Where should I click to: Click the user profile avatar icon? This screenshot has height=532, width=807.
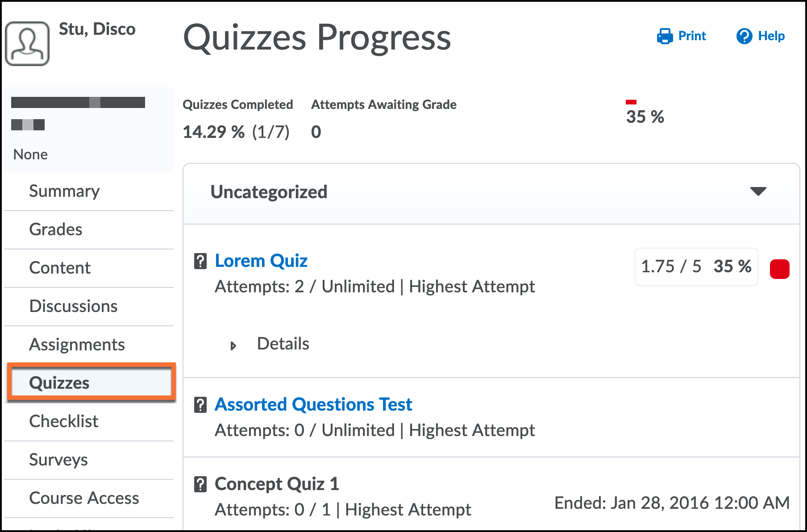(x=27, y=44)
